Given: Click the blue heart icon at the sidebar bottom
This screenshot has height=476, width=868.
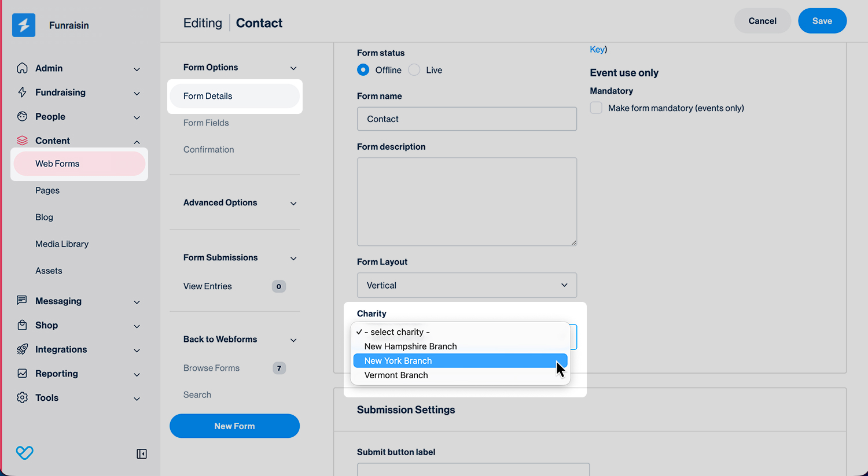Looking at the screenshot, I should click(24, 453).
